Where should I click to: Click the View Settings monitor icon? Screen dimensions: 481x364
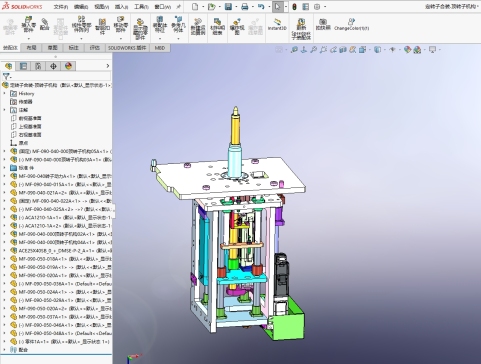click(432, 50)
